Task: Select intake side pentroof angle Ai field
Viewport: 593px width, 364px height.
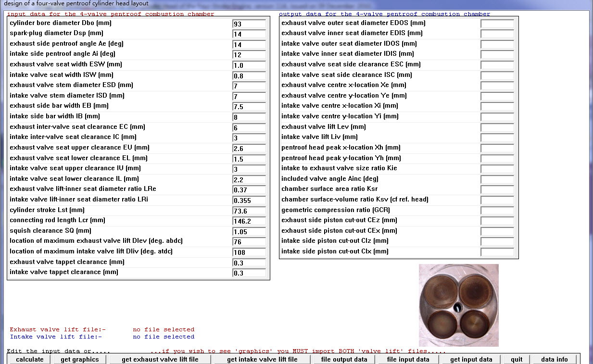Action: click(249, 55)
